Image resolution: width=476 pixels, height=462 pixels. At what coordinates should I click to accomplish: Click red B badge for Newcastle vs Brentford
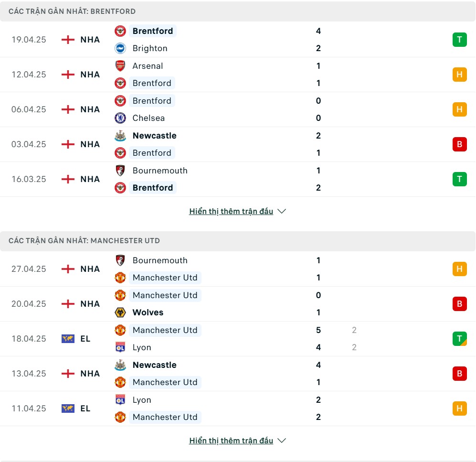[x=460, y=144]
